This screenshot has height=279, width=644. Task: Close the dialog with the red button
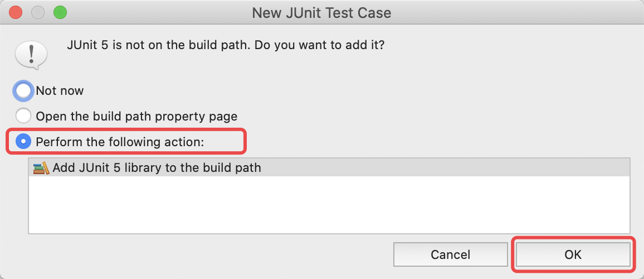tap(16, 12)
